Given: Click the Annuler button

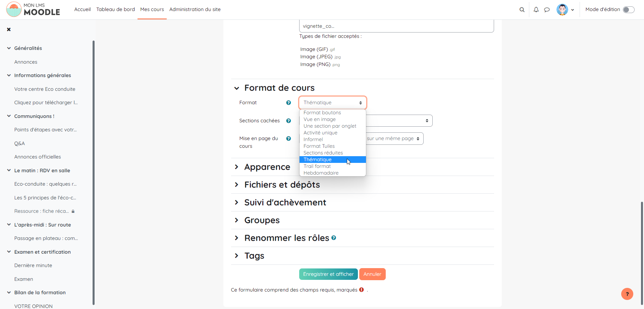Looking at the screenshot, I should (x=372, y=274).
